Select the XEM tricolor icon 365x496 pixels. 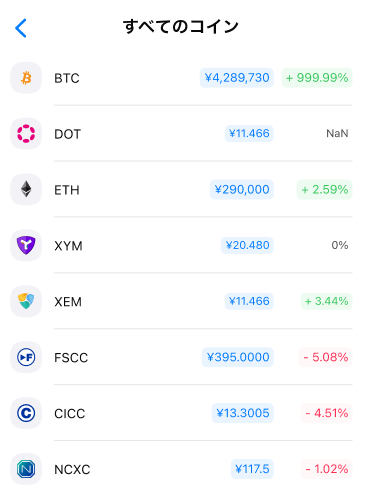click(26, 301)
